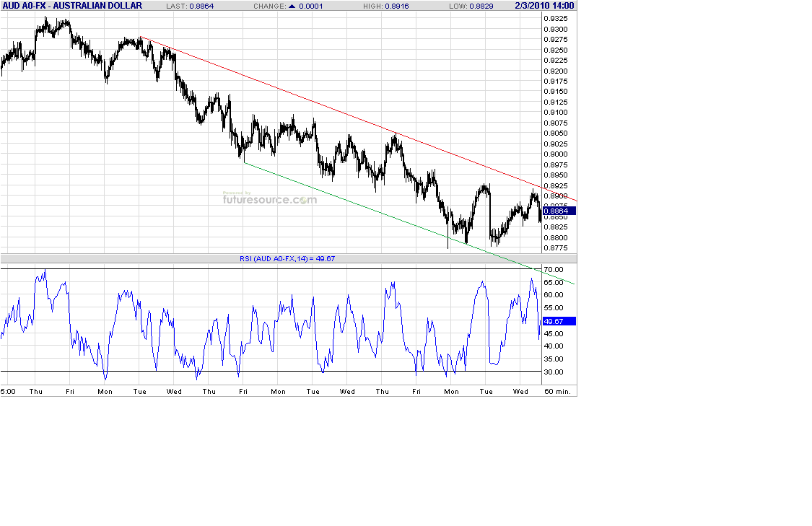The width and height of the screenshot is (812, 526).
Task: Select the 0.9050 price axis label
Action: pos(556,133)
